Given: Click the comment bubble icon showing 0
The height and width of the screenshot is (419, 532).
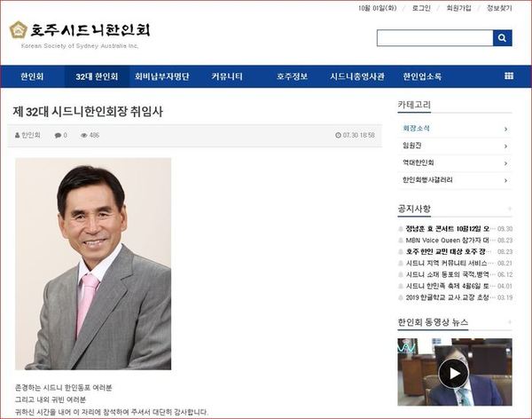Looking at the screenshot, I should (58, 135).
